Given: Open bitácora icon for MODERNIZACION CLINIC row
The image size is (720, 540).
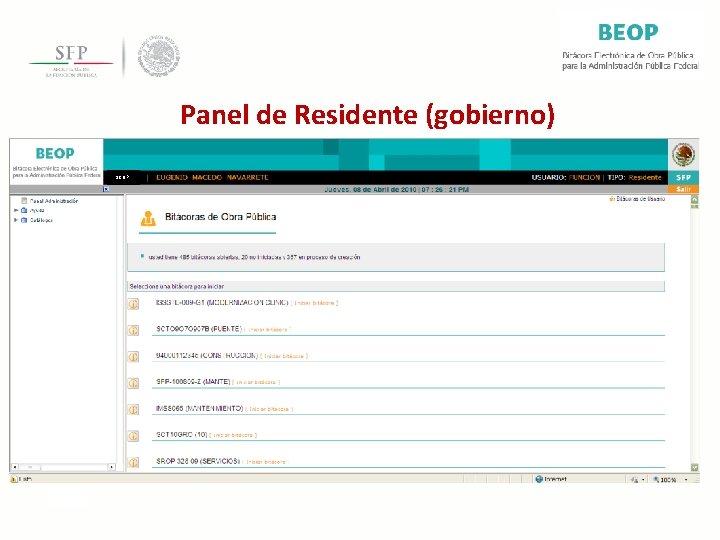Looking at the screenshot, I should point(134,304).
